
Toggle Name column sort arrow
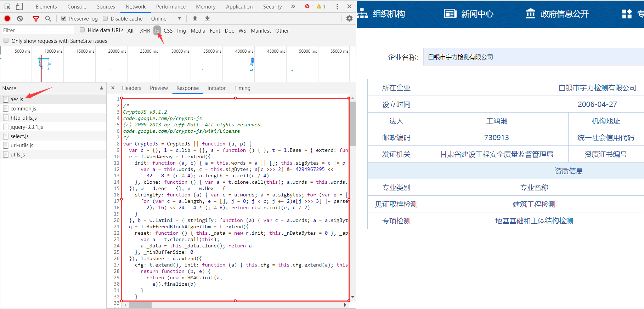click(x=101, y=88)
